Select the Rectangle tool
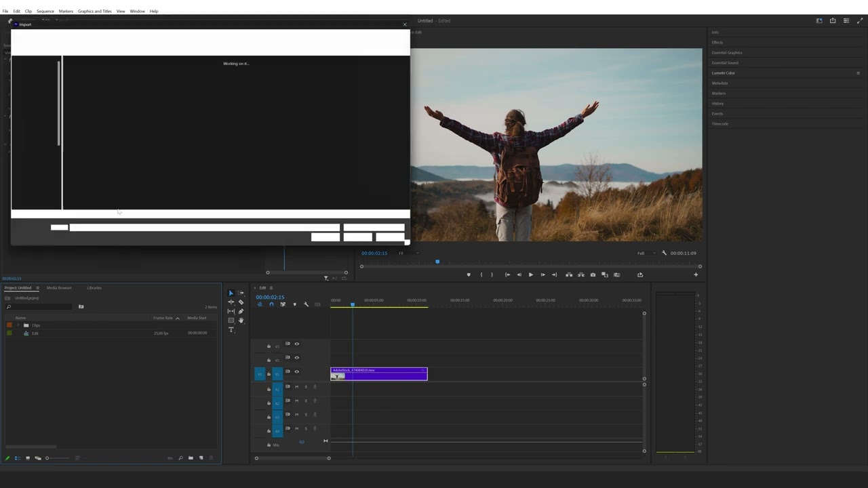This screenshot has height=488, width=868. 231,320
